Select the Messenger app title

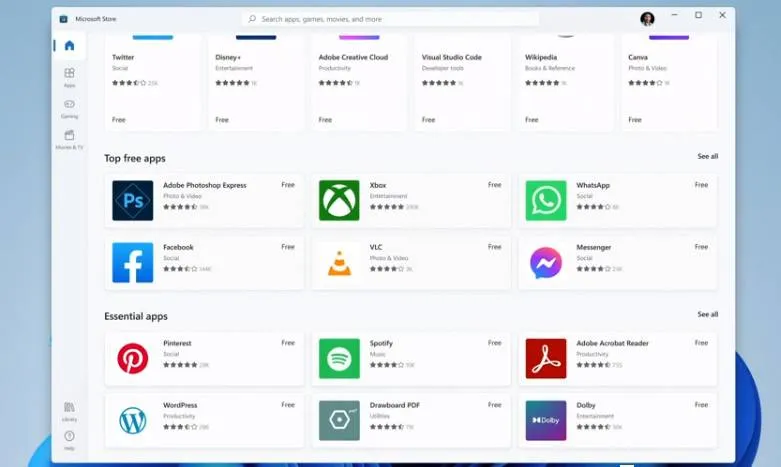point(594,247)
